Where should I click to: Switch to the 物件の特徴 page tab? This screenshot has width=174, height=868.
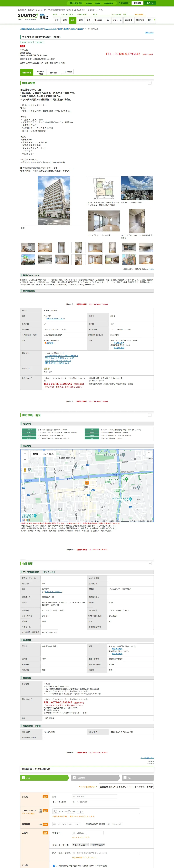(x=27, y=72)
